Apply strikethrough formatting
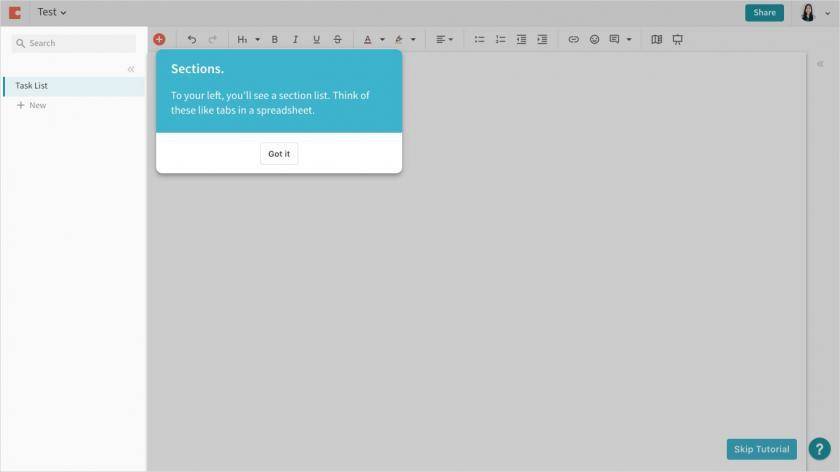The height and width of the screenshot is (472, 840). [x=337, y=39]
